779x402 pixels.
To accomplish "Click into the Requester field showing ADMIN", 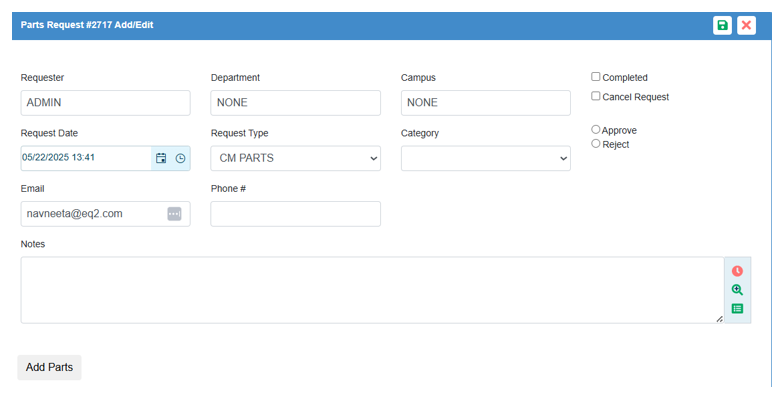I will [105, 103].
